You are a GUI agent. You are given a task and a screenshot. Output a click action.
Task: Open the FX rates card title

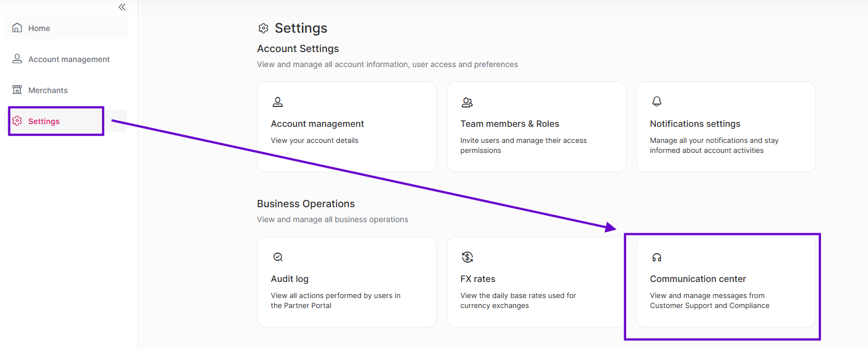478,279
